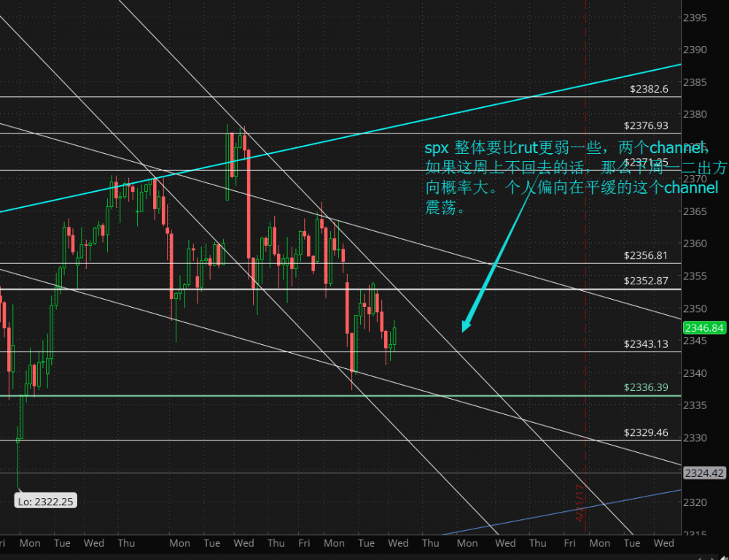Click the red 4/21/17 date marker label
Image resolution: width=729 pixels, height=560 pixels.
click(580, 503)
